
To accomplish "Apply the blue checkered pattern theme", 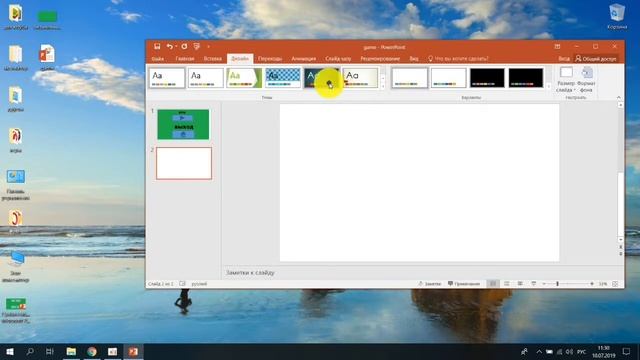I will click(282, 78).
